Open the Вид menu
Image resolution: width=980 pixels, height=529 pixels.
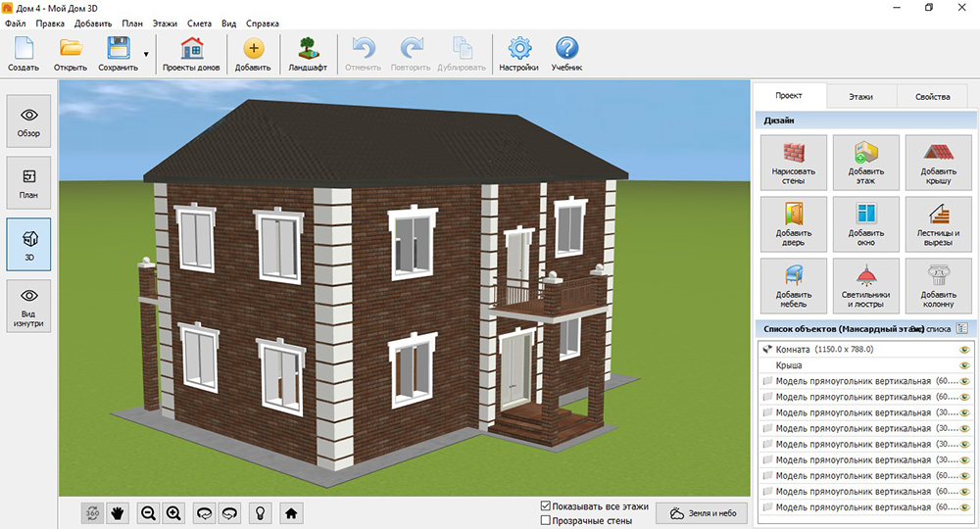click(228, 24)
